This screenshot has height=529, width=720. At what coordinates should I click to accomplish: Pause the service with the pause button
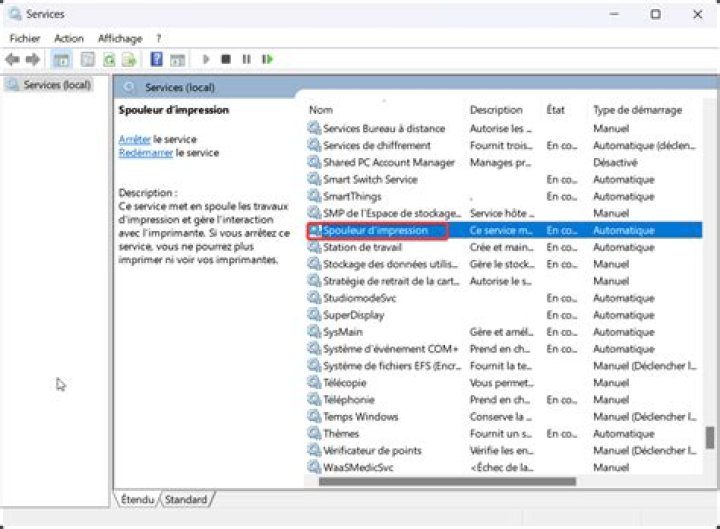[x=247, y=59]
